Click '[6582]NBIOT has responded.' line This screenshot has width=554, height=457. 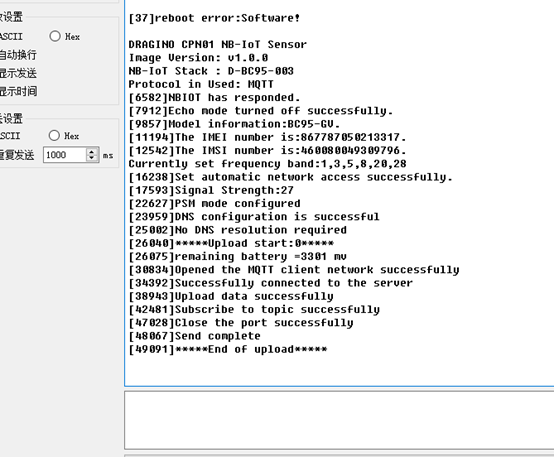pyautogui.click(x=214, y=98)
